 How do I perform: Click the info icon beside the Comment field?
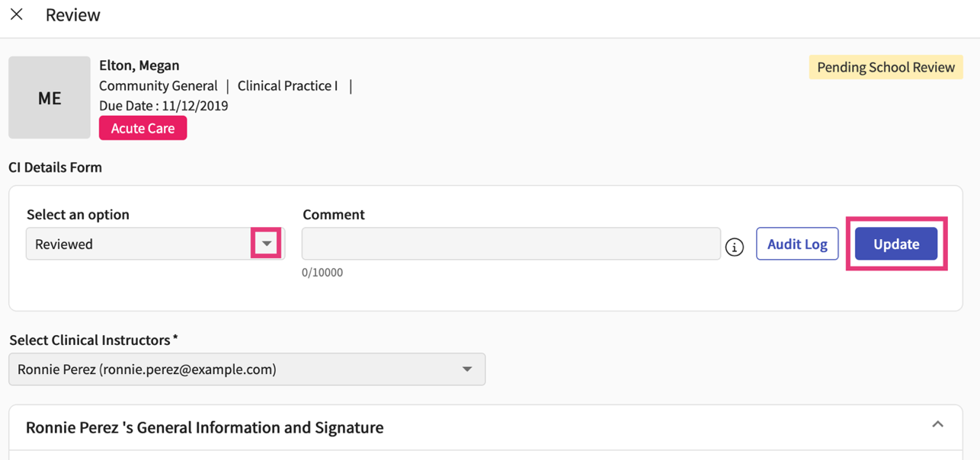pos(734,245)
